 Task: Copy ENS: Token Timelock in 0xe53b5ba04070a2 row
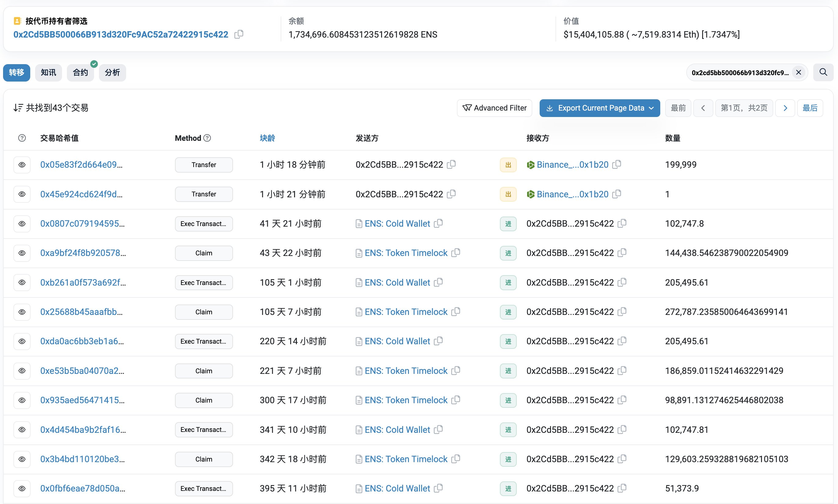click(456, 371)
